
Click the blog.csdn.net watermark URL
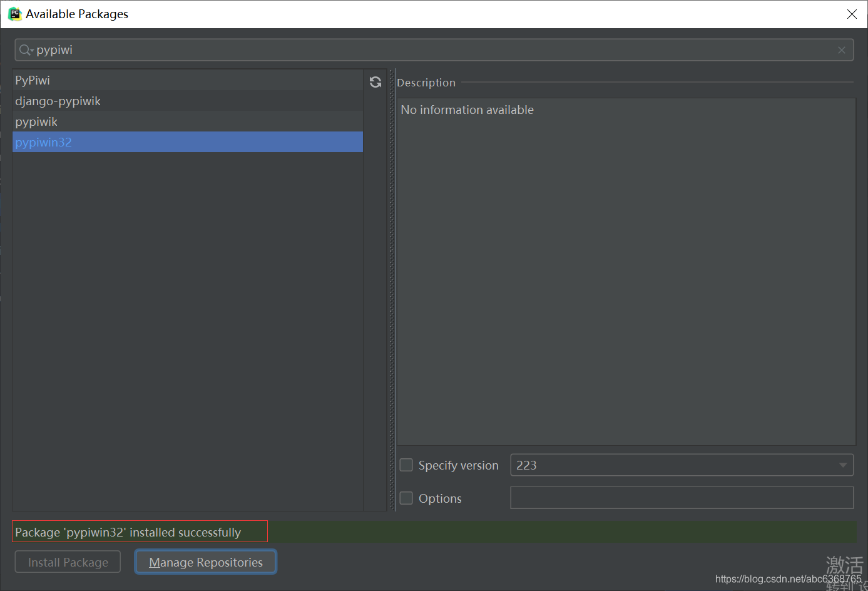(787, 579)
